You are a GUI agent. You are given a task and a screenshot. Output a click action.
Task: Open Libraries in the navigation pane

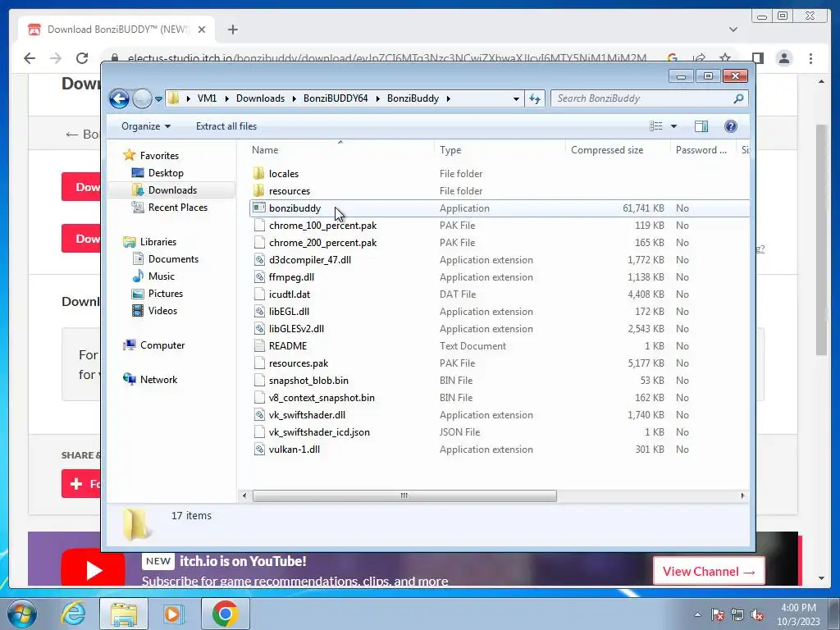[x=158, y=242]
